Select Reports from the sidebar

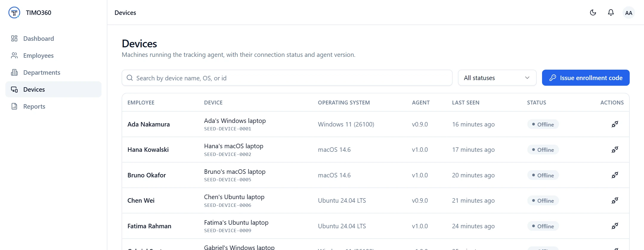pos(53,106)
